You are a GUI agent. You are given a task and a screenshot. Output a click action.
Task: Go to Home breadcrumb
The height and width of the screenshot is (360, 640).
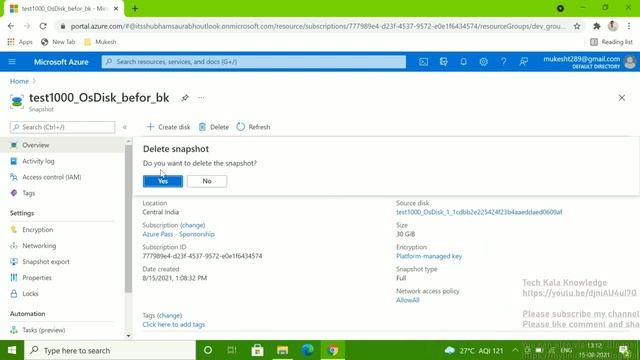click(19, 81)
